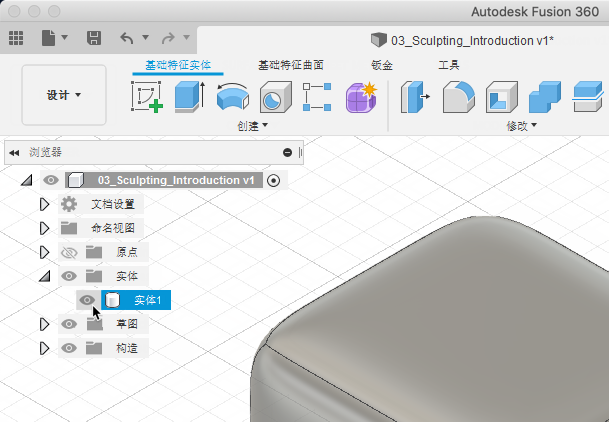Open the 设计 workspace dropdown

click(x=64, y=95)
